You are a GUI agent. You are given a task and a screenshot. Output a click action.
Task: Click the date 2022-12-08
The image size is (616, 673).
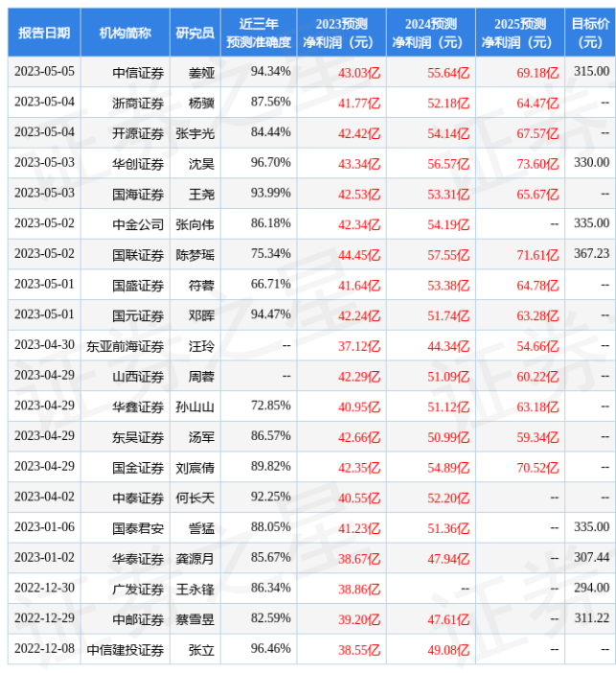44,648
